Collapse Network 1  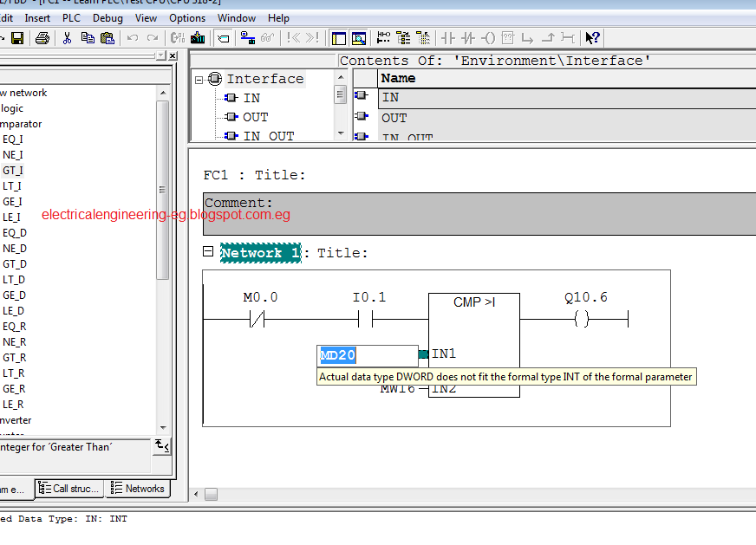pos(207,252)
